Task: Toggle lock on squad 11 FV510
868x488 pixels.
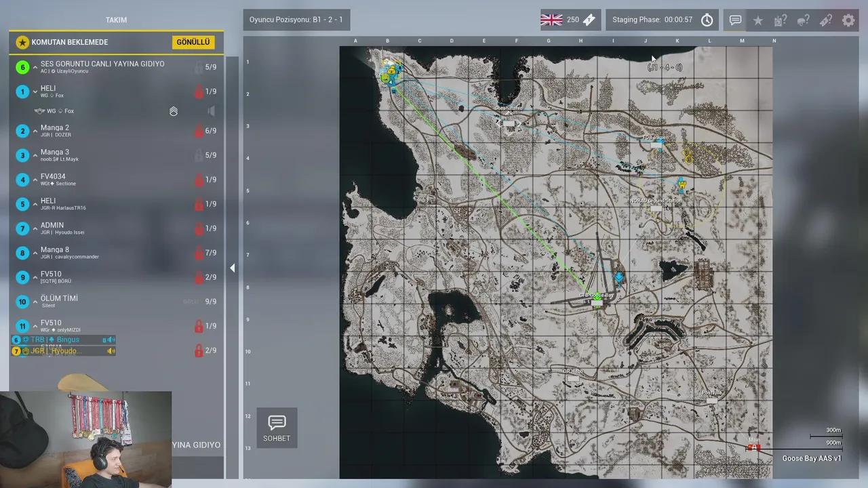Action: pyautogui.click(x=199, y=326)
